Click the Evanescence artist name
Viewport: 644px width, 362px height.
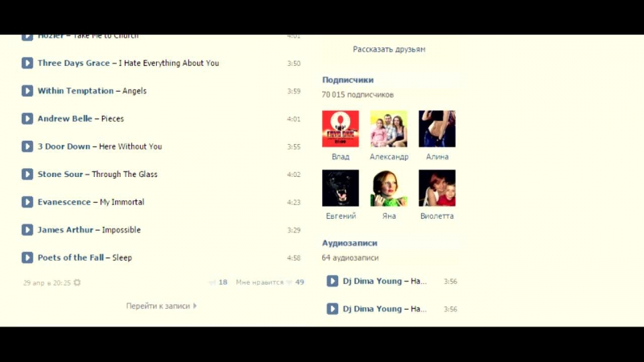[64, 202]
